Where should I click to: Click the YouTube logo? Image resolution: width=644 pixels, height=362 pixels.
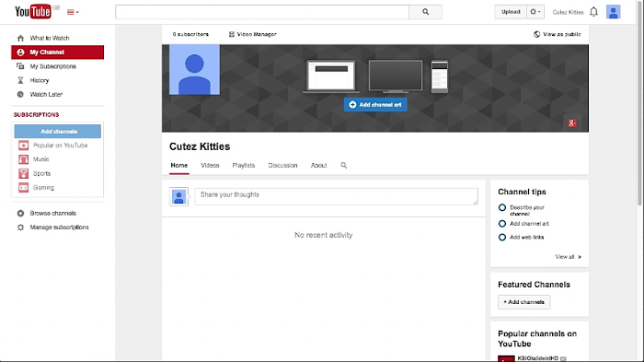point(33,12)
